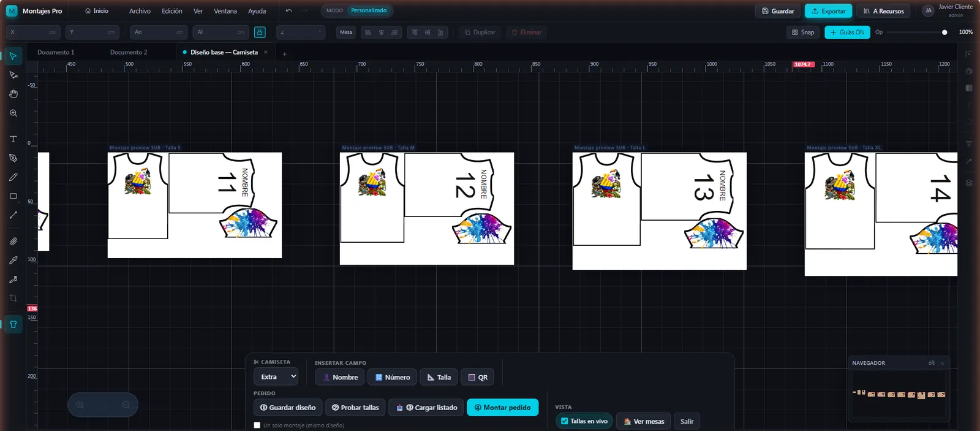Click the filter lines icon in right sidebar
980x431 pixels.
pyautogui.click(x=969, y=143)
